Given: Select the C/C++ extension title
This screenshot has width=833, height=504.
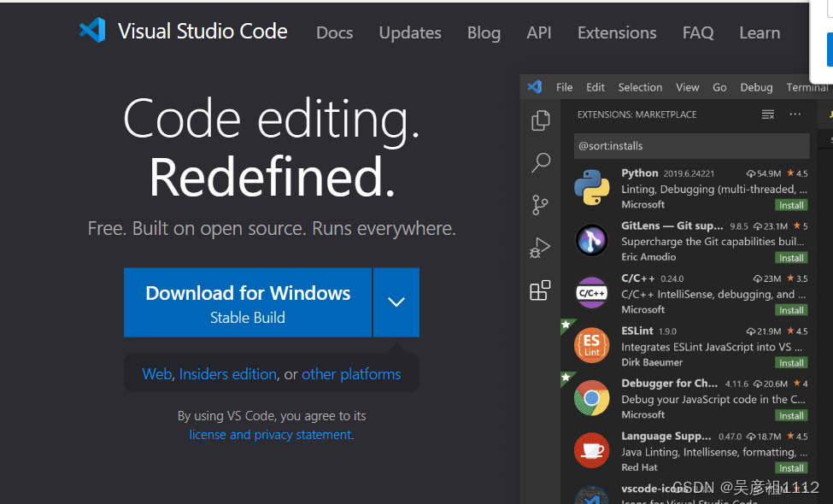Looking at the screenshot, I should (x=638, y=278).
